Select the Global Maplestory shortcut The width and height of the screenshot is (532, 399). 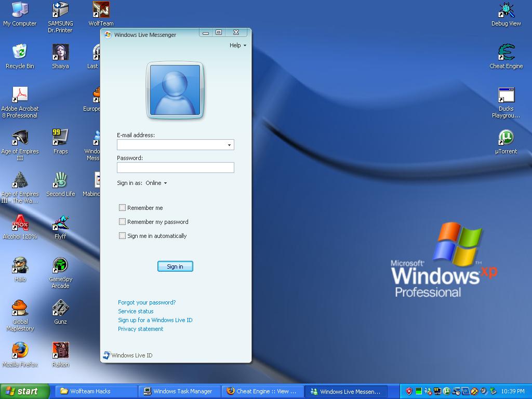click(x=20, y=315)
